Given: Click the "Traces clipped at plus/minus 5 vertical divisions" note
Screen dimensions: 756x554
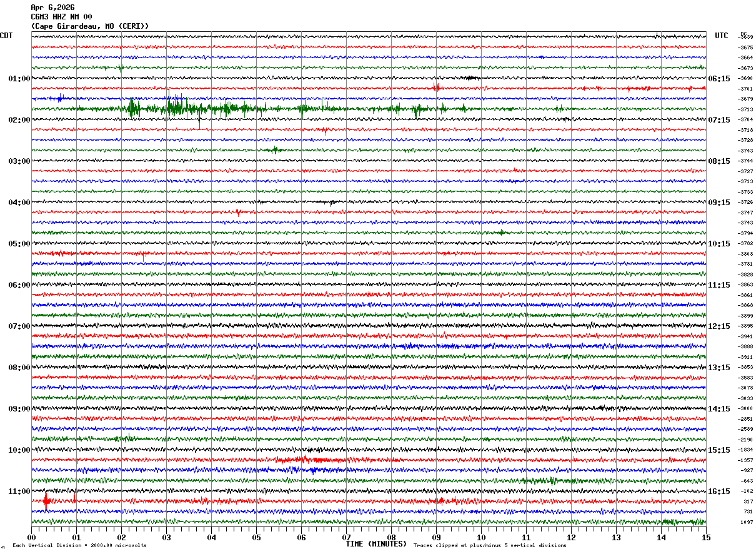Looking at the screenshot, I should pos(490,546).
